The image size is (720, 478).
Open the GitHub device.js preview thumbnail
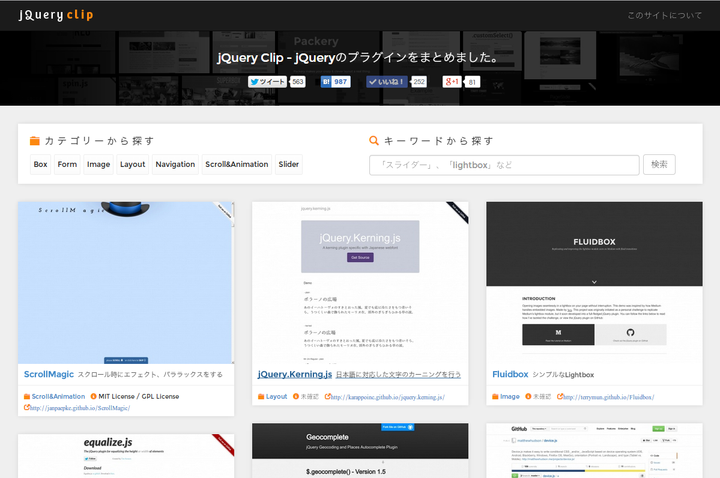point(594,450)
